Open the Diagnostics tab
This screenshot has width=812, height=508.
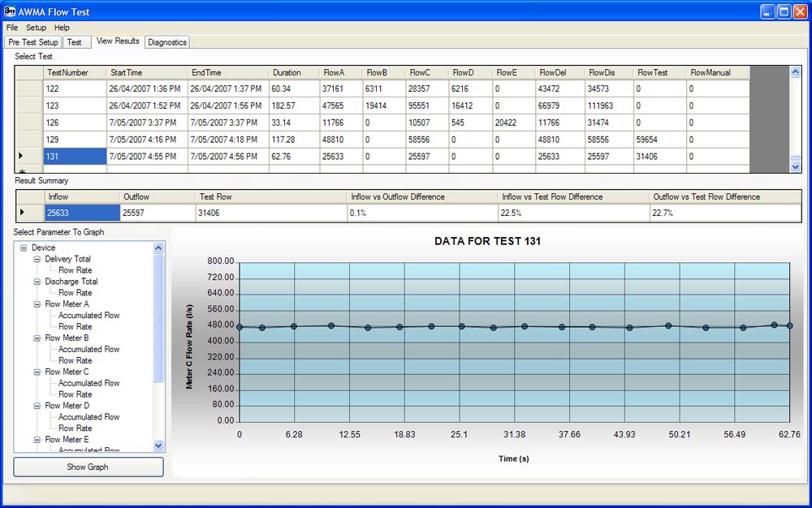tap(167, 42)
